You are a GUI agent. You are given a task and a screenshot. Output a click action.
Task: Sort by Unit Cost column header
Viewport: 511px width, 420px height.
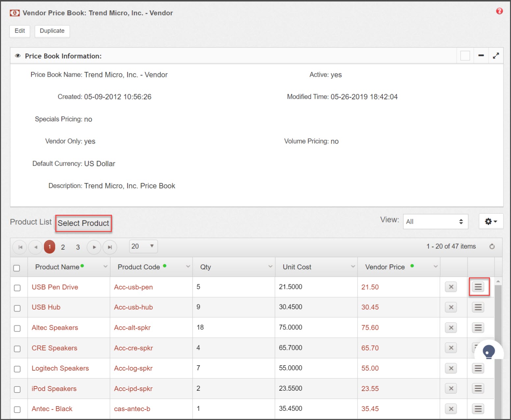(297, 267)
